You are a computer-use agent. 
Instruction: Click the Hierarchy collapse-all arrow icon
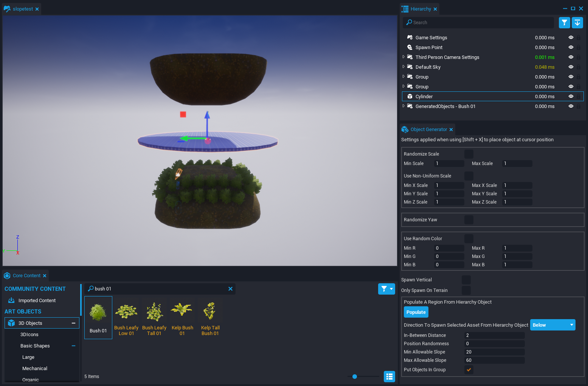577,23
